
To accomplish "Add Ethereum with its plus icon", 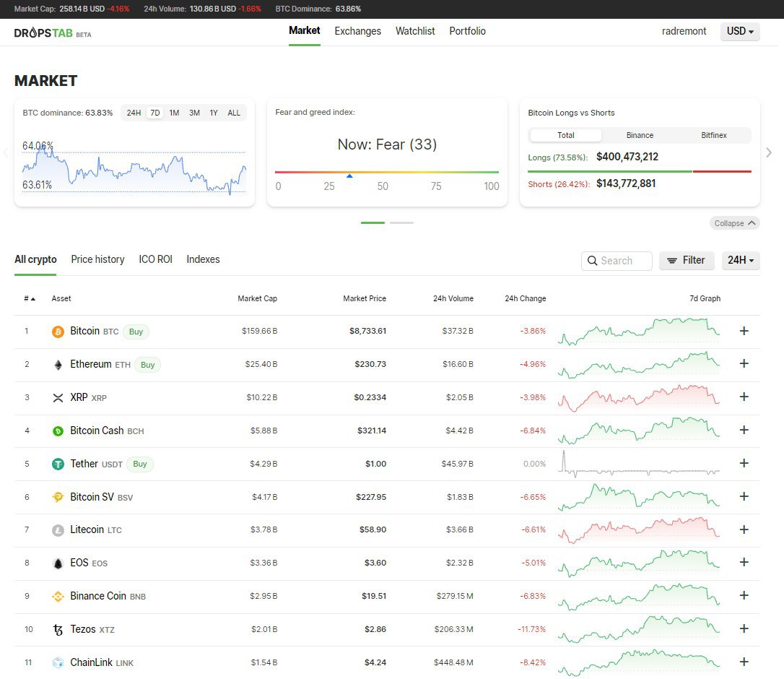I will click(x=744, y=364).
